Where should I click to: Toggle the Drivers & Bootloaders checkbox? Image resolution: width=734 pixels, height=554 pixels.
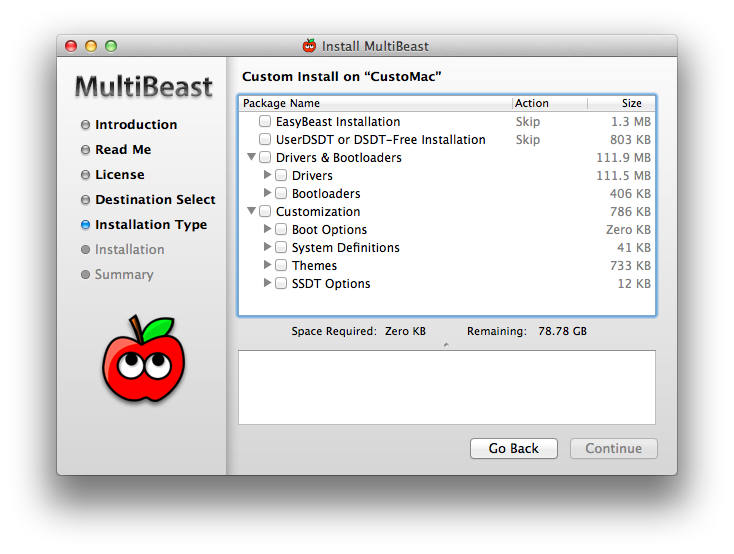(x=265, y=157)
